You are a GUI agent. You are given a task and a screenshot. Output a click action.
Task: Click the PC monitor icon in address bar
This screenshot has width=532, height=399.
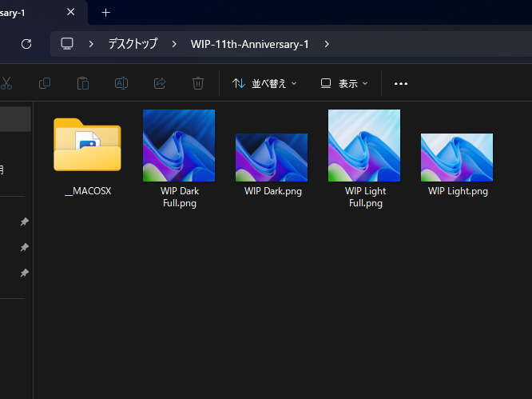click(67, 44)
